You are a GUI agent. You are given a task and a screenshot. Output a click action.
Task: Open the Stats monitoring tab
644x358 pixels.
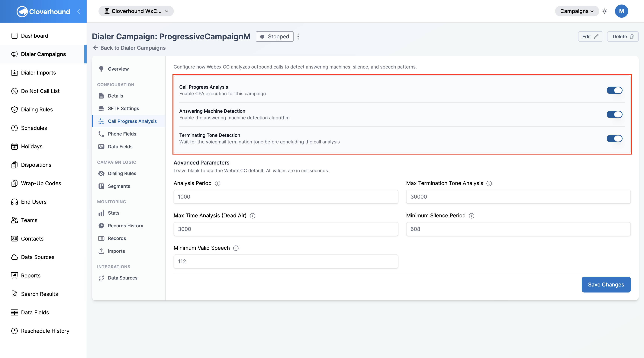[x=128, y=213]
